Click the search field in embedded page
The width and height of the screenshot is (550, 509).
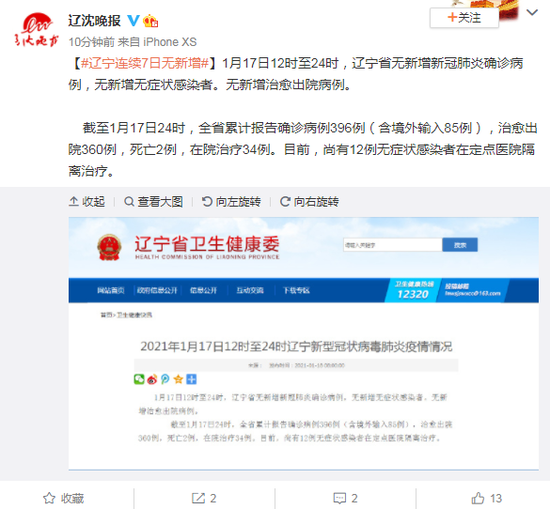(x=393, y=245)
